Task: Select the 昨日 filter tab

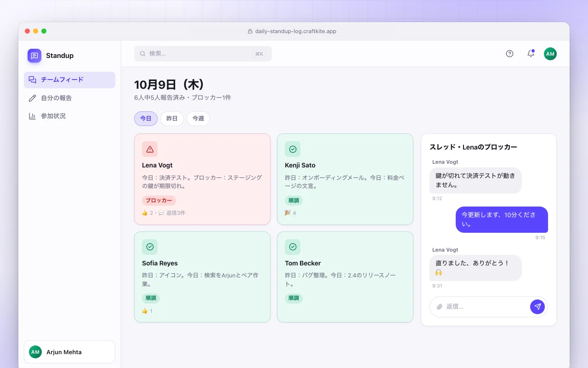Action: pyautogui.click(x=172, y=119)
